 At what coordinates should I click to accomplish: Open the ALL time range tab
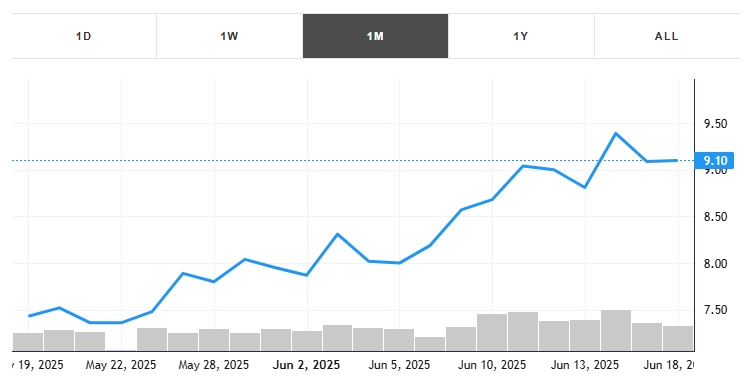[667, 36]
